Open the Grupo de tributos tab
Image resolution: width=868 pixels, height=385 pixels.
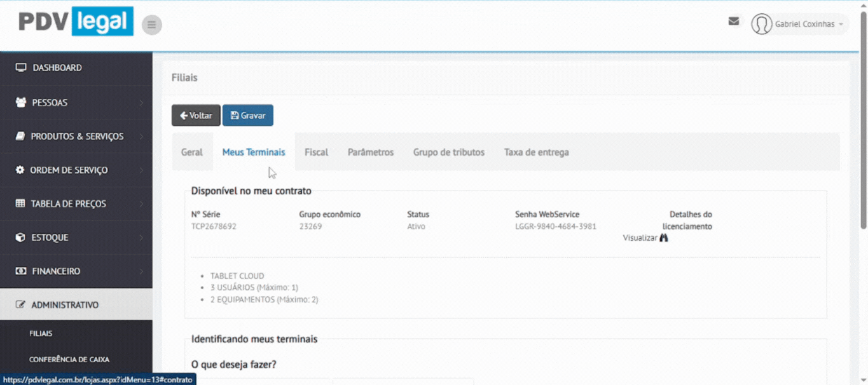pyautogui.click(x=448, y=152)
